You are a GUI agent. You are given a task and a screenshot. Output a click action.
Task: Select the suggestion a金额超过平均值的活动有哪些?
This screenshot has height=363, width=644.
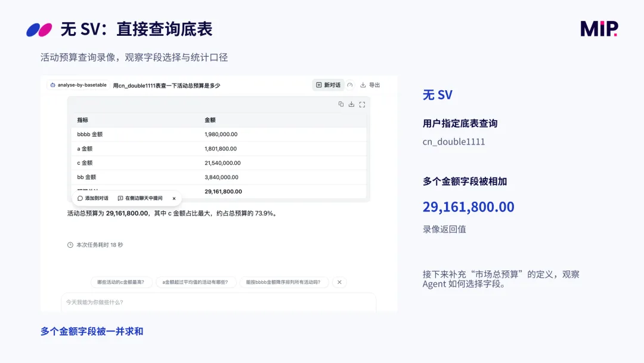(x=195, y=282)
